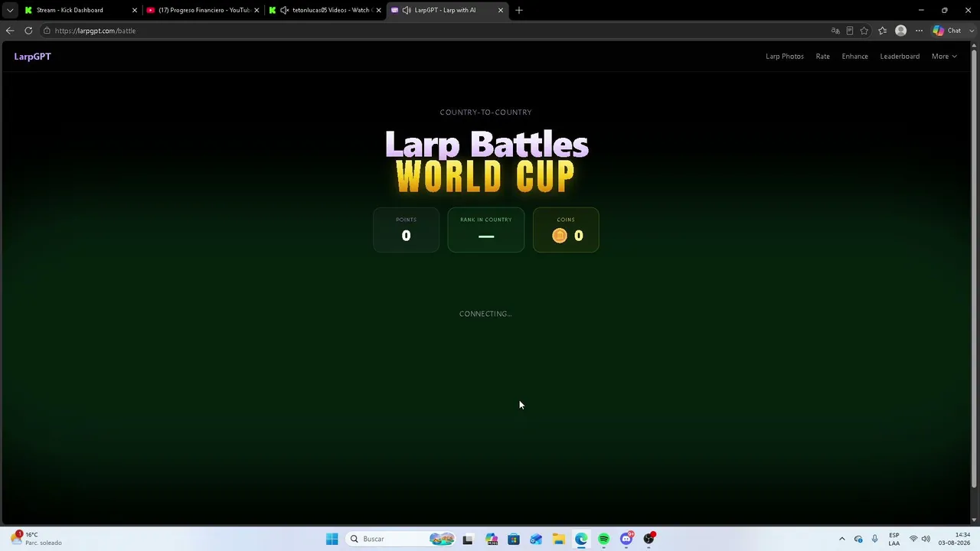Close the Kick Dashboard tab
Screen dimensions: 980x551
click(x=135, y=10)
